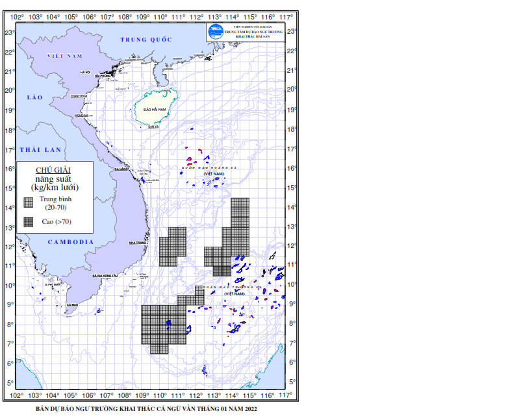Image resolution: width=532 pixels, height=420 pixels.
Task: Click the 'THANH HÓA' city label
Action: point(79,96)
